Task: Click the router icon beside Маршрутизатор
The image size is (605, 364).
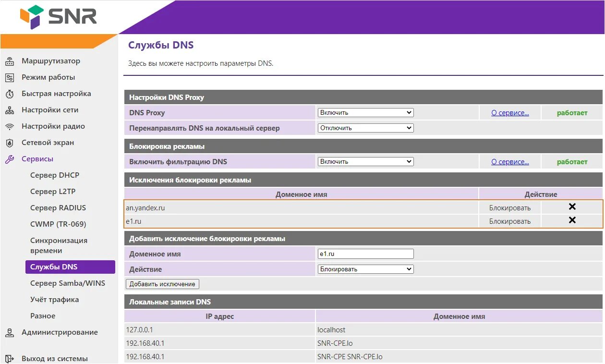Action: pos(10,61)
